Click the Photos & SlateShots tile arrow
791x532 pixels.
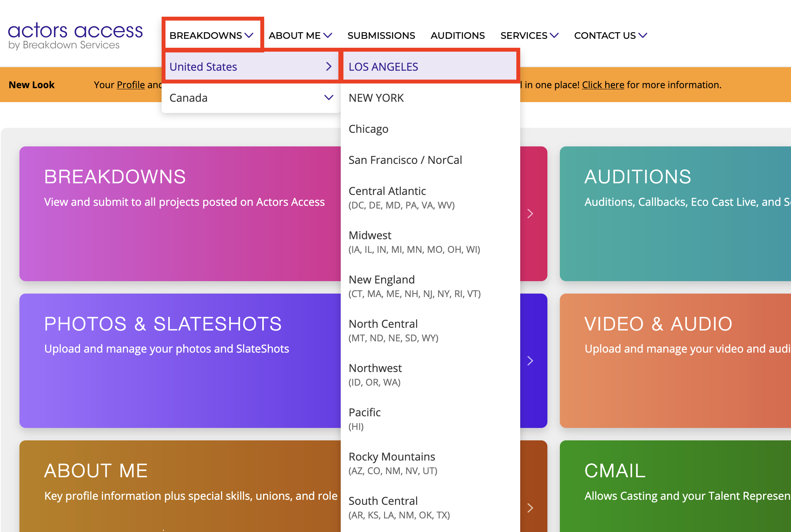point(530,361)
